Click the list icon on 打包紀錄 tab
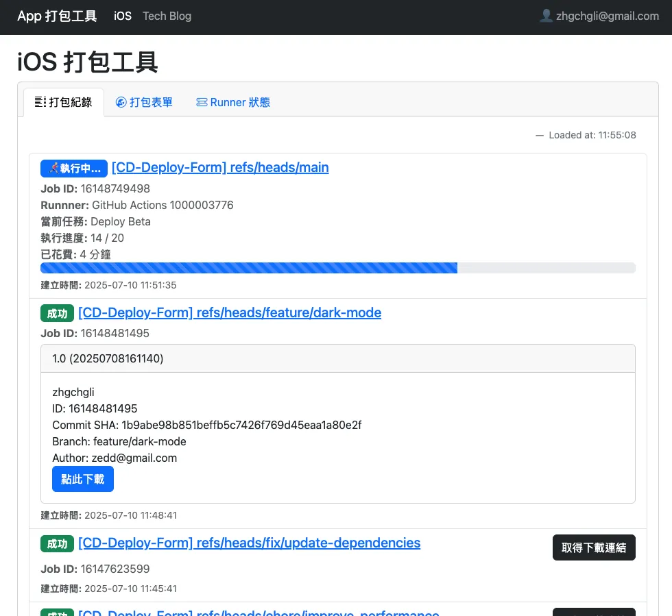The height and width of the screenshot is (616, 672). click(40, 103)
